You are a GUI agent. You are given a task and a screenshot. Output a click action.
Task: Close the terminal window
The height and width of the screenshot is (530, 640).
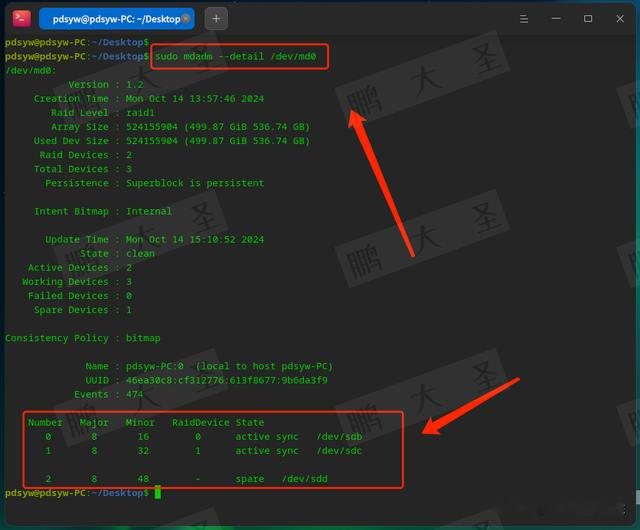(x=620, y=19)
